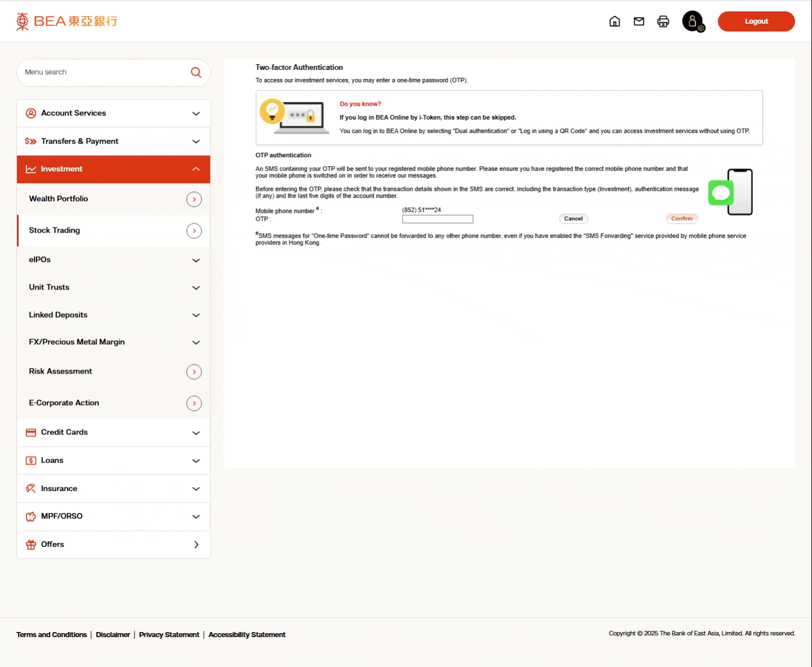The width and height of the screenshot is (812, 667).
Task: Click the Account Services person icon
Action: coord(31,113)
